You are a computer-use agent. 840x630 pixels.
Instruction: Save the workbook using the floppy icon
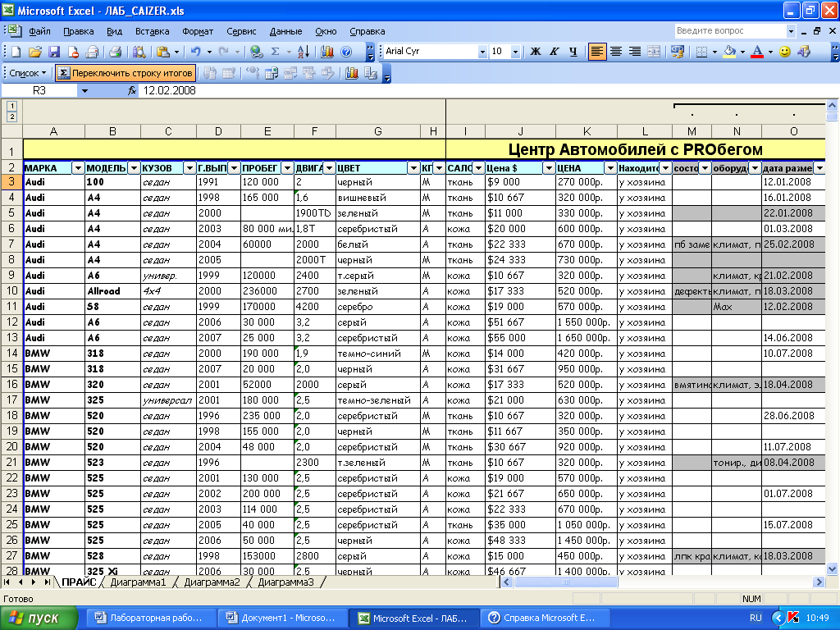54,52
